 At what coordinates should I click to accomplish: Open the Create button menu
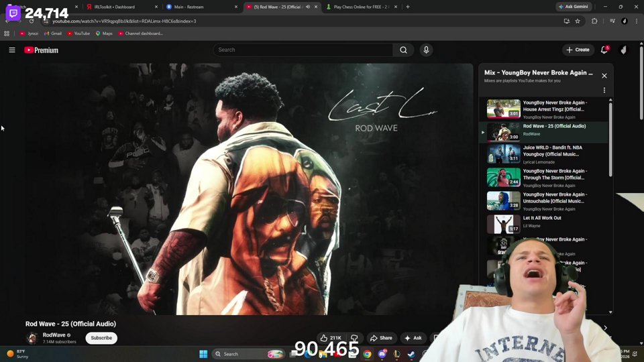coord(578,50)
